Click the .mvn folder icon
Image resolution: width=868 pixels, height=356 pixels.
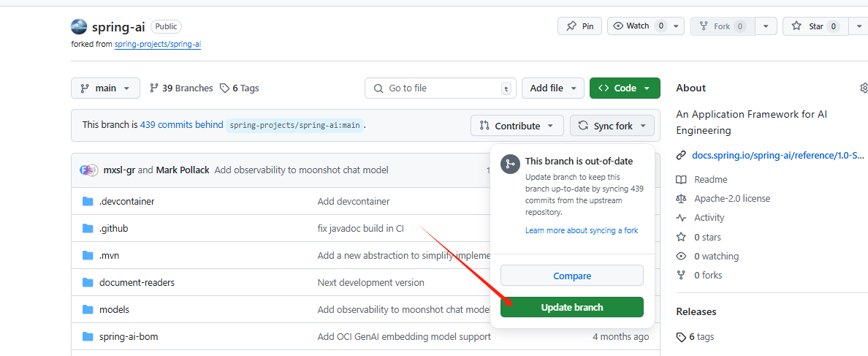point(88,255)
